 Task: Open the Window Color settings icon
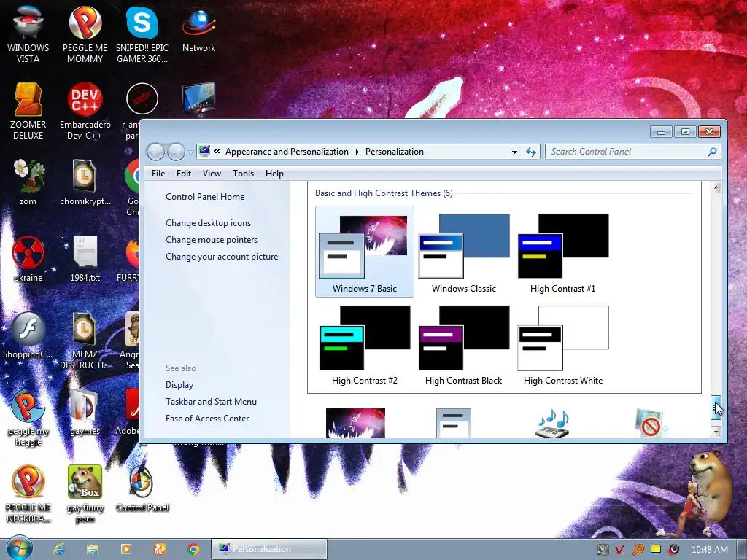pyautogui.click(x=454, y=423)
